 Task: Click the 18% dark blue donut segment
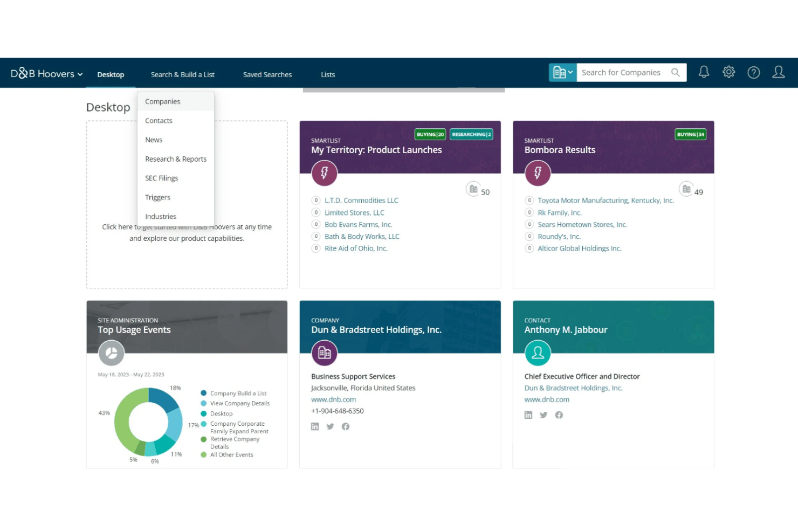click(163, 399)
